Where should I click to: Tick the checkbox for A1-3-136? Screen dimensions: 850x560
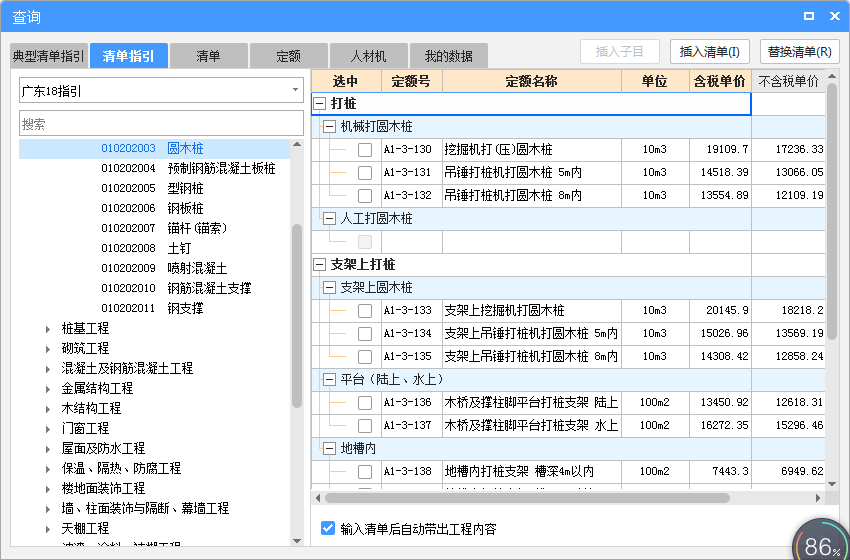tap(365, 402)
